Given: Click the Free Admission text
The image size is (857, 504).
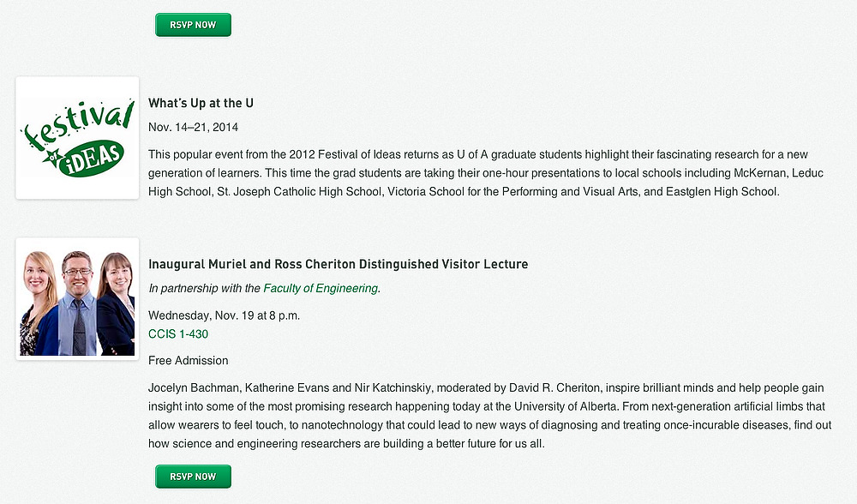Looking at the screenshot, I should click(188, 360).
